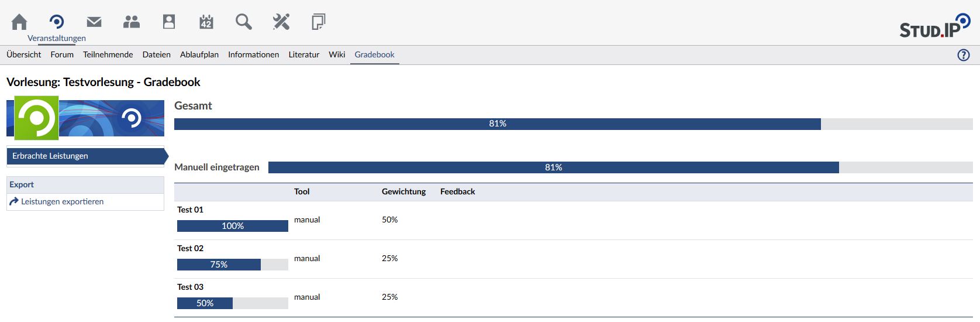Screen dimensions: 980x322
Task: Open the Community people icon
Action: point(132,22)
